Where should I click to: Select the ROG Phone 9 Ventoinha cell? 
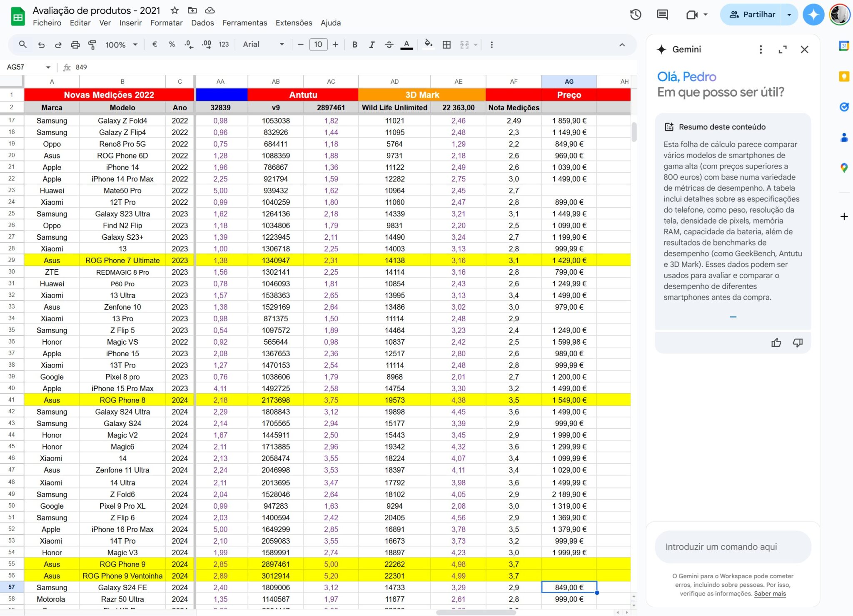(122, 576)
